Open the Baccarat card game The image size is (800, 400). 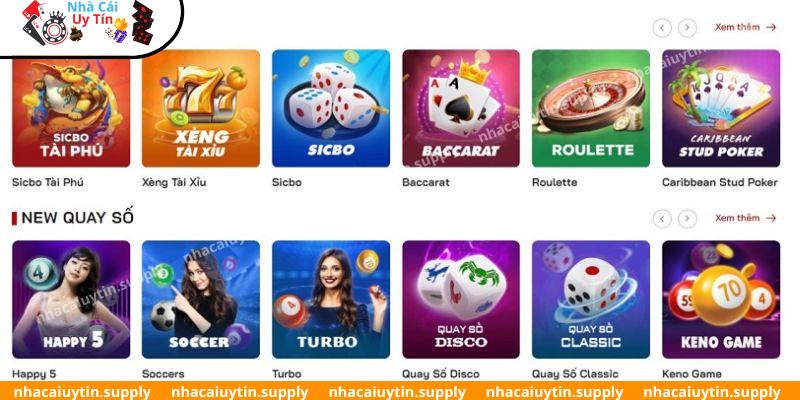pos(461,108)
